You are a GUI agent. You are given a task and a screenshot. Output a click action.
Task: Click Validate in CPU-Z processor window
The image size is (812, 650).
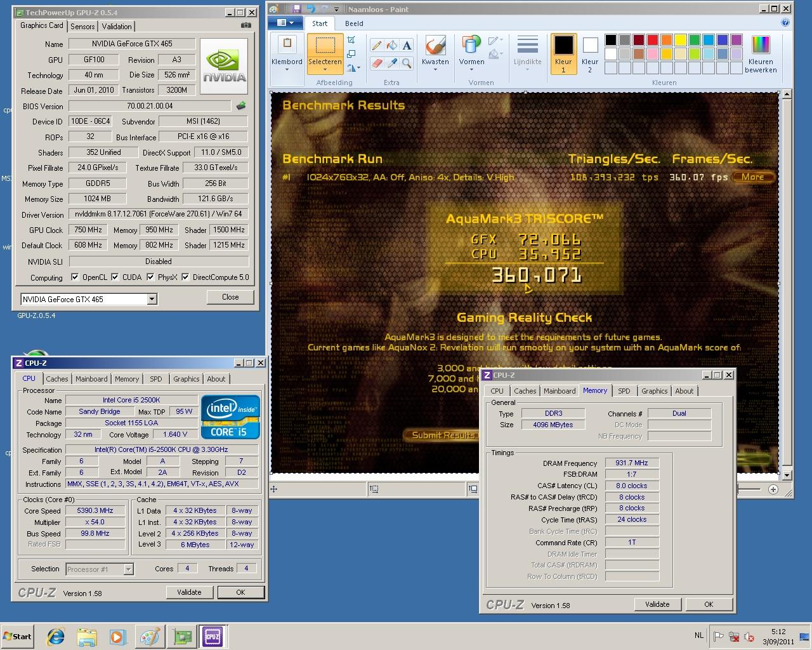coord(189,592)
